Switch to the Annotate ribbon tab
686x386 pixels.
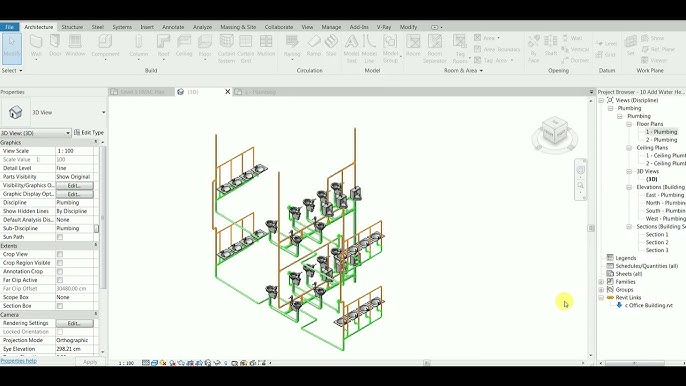pos(173,27)
